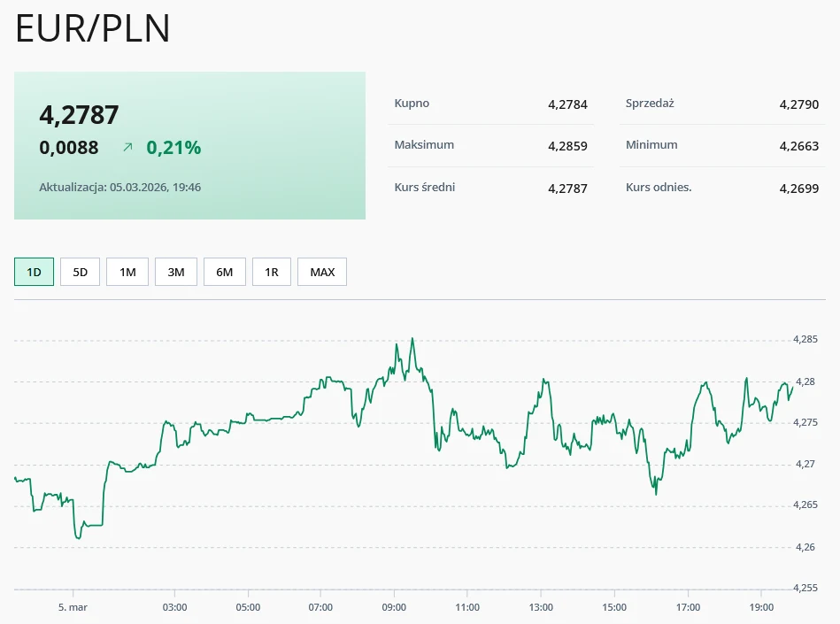Click the EUR/PLN page heading

click(x=93, y=29)
